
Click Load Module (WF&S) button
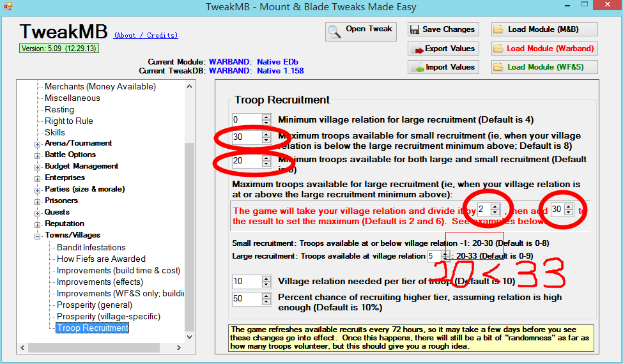pyautogui.click(x=544, y=67)
